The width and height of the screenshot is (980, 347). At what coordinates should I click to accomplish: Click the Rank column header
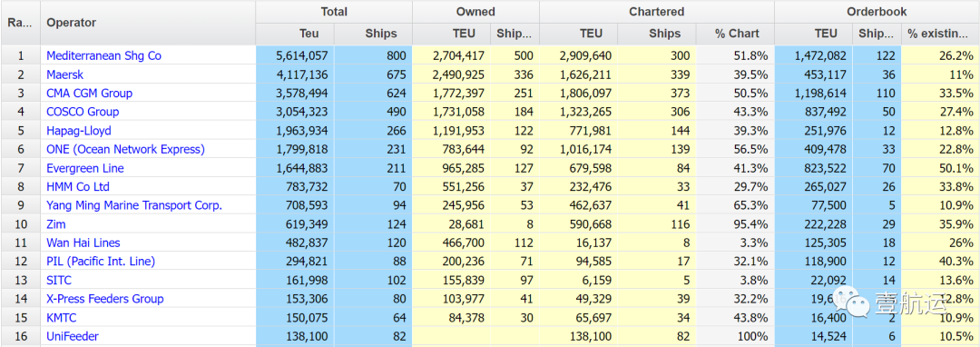[21, 23]
